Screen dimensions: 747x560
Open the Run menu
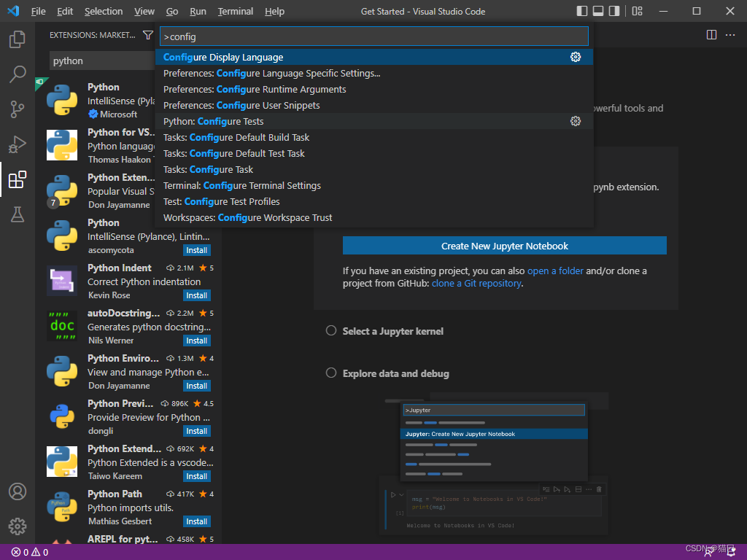point(198,12)
